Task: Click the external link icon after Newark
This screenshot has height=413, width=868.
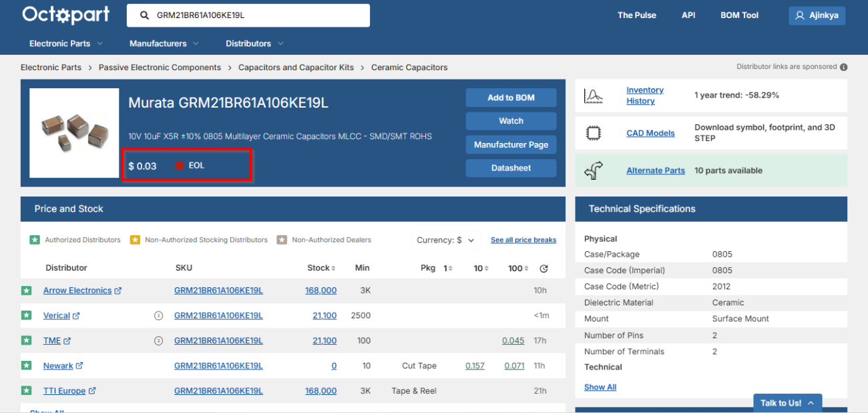Action: [x=79, y=366]
